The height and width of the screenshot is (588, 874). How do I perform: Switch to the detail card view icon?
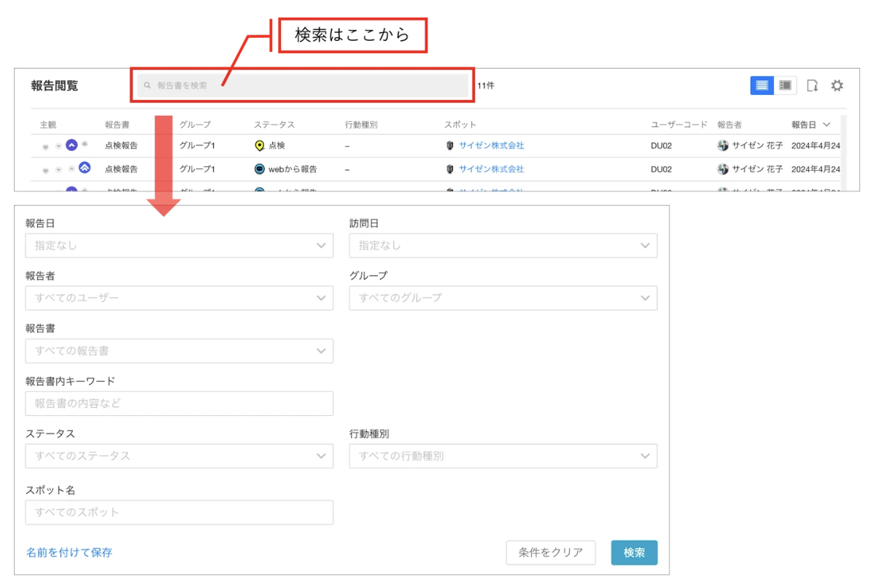(785, 85)
